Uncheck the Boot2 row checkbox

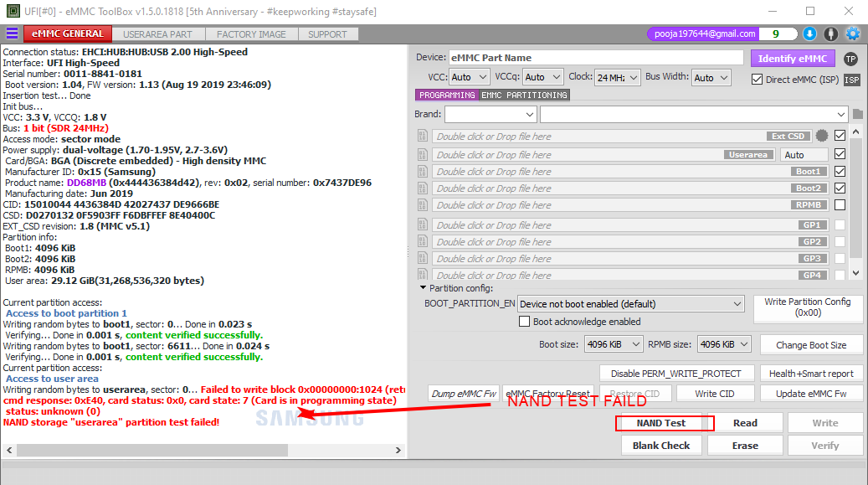click(x=840, y=188)
